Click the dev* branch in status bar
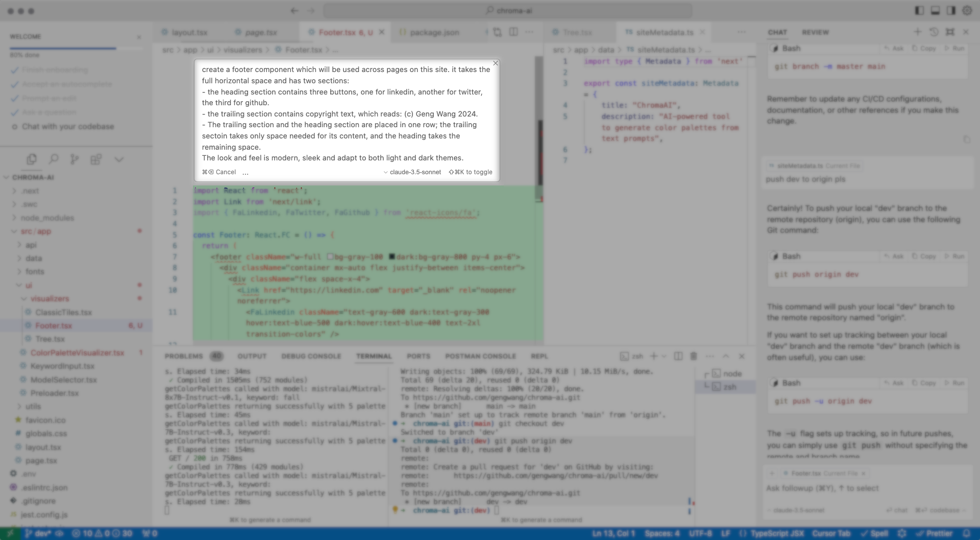The width and height of the screenshot is (980, 540). point(37,533)
